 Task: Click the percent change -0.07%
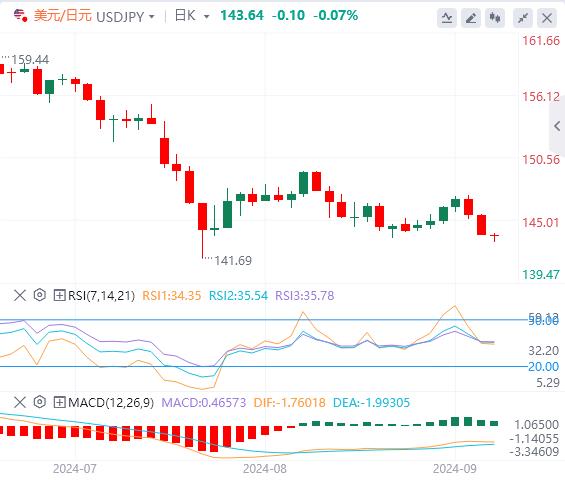pos(336,15)
